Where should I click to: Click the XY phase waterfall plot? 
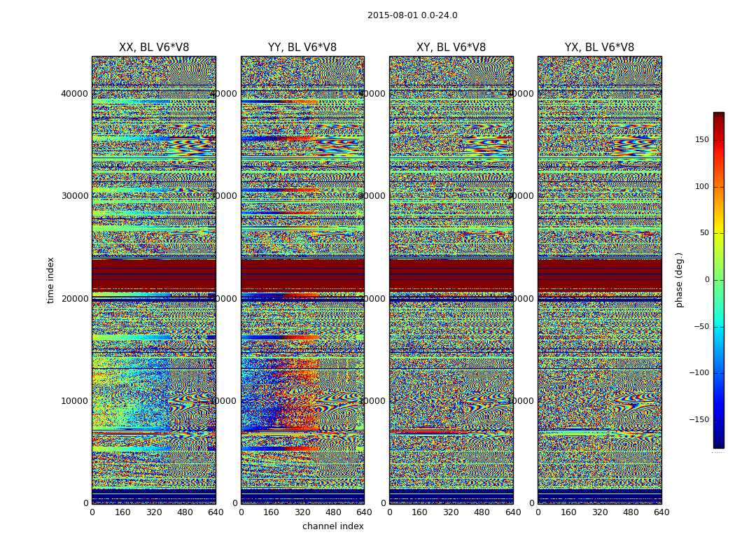(x=451, y=280)
